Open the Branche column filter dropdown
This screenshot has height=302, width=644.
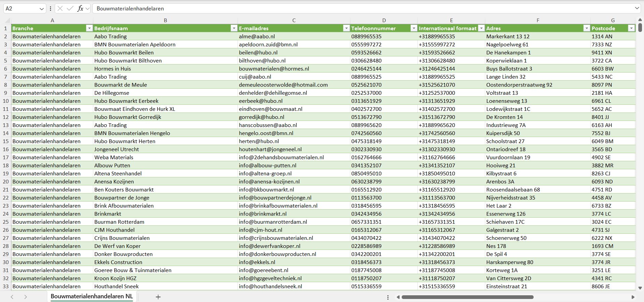[x=89, y=29]
